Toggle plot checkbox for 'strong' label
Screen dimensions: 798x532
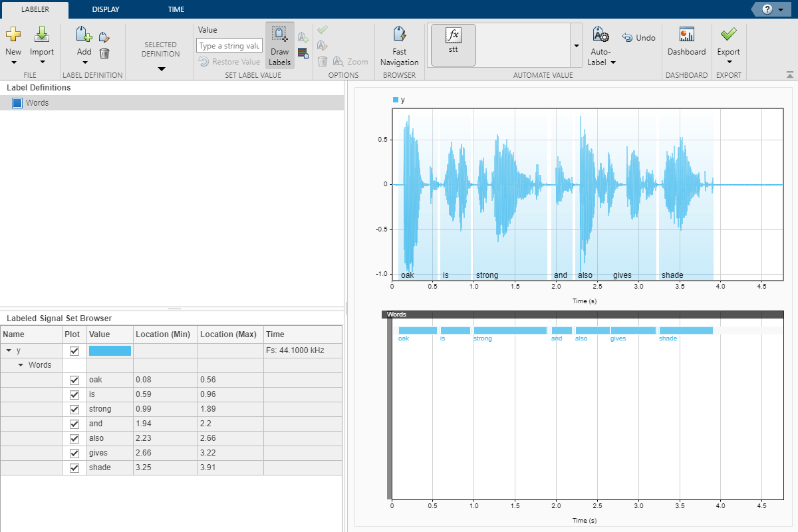point(74,410)
